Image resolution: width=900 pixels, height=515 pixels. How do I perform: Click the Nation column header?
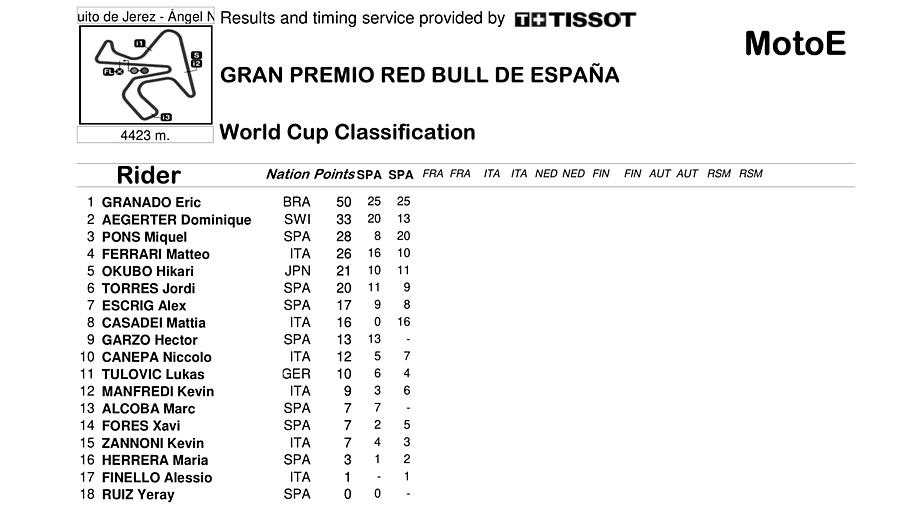tap(287, 174)
